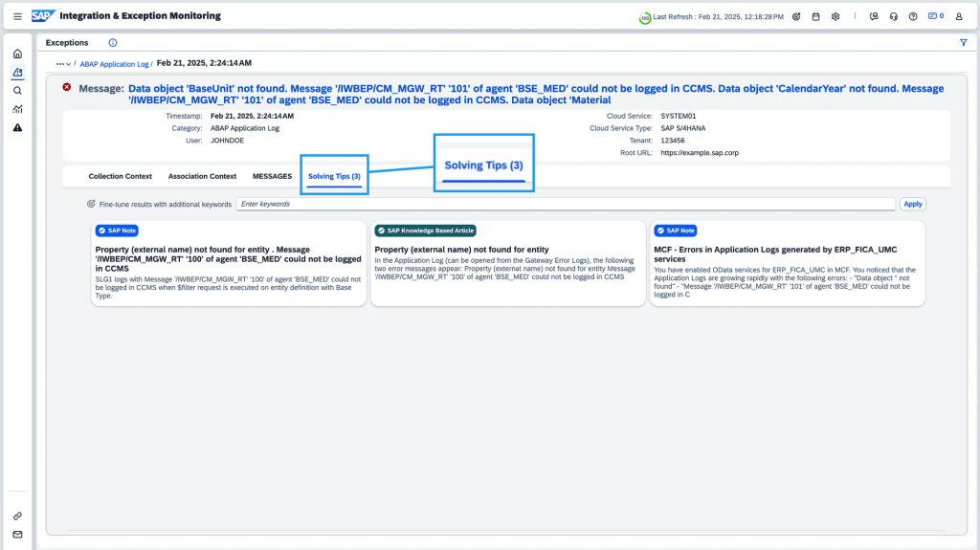Click the Integration & Exception Monitoring title
The width and height of the screenshot is (980, 550).
[x=140, y=15]
